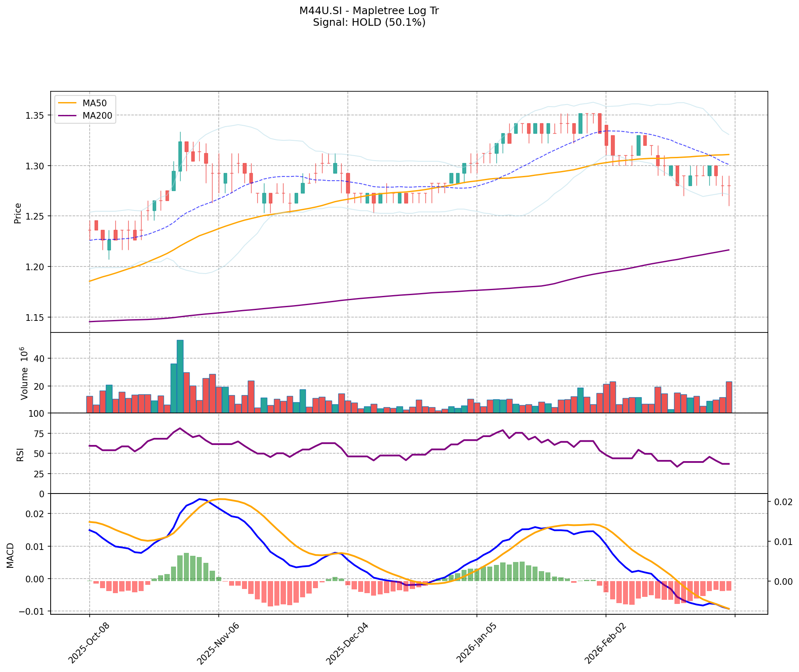Click the Signal: HOLD (50.1%) text

point(369,22)
